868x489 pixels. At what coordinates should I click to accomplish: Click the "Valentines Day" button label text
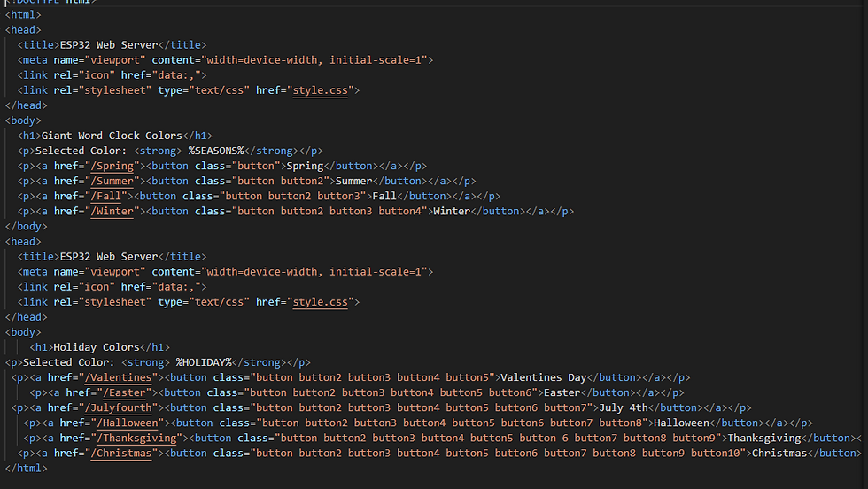[x=544, y=377]
